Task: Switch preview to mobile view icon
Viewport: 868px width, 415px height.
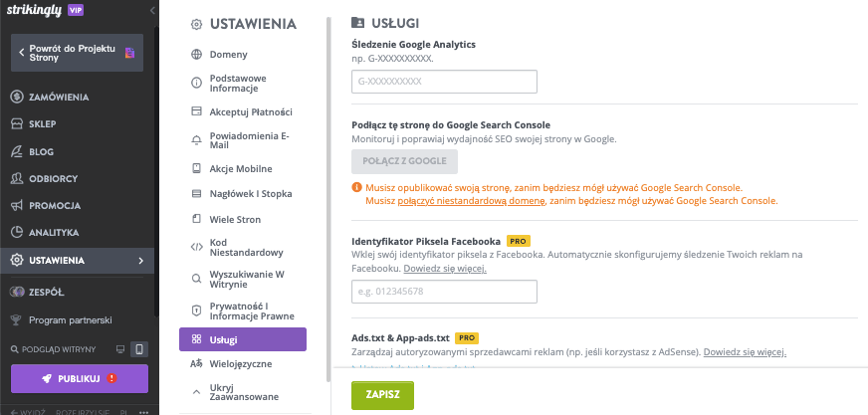Action: point(139,349)
